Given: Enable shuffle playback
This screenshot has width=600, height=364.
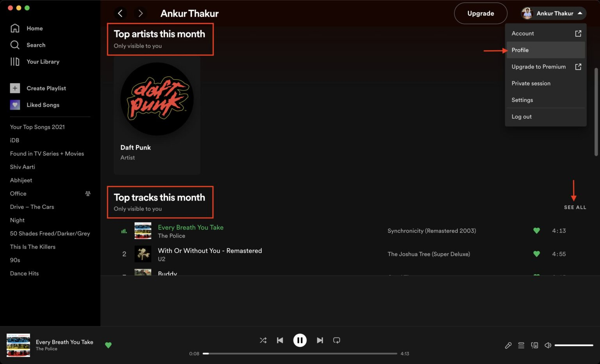Looking at the screenshot, I should click(263, 340).
